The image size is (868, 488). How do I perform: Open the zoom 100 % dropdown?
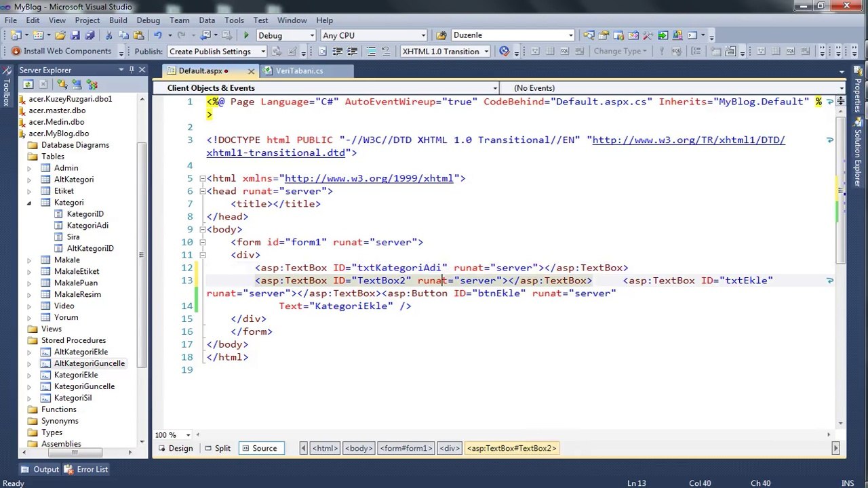(x=188, y=435)
